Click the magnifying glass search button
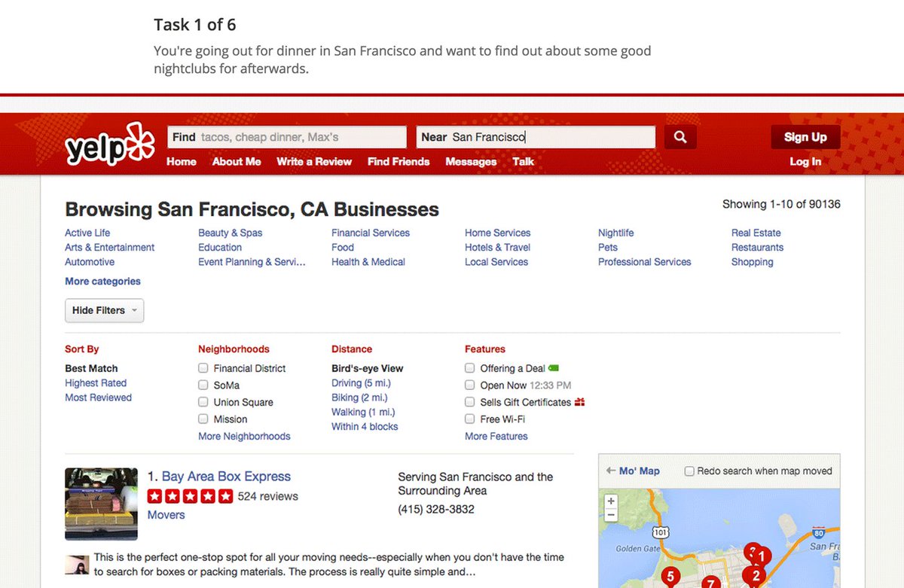 [x=680, y=137]
